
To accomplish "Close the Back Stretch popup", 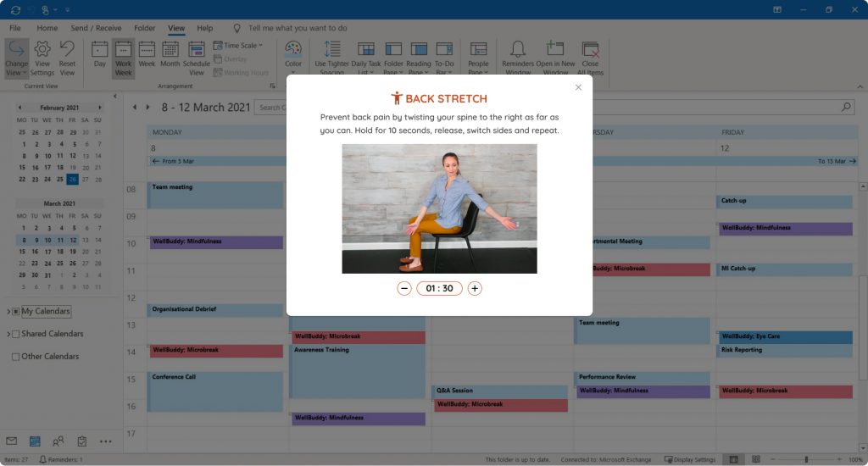I will click(x=578, y=87).
